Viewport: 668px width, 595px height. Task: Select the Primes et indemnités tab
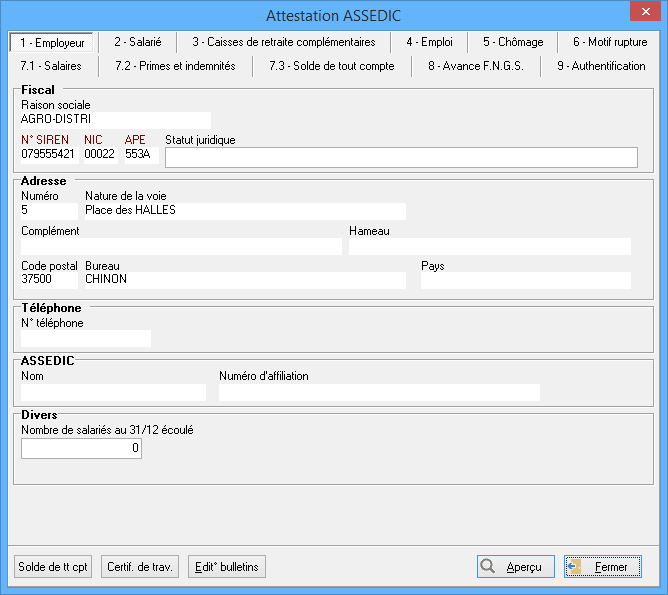(x=175, y=66)
